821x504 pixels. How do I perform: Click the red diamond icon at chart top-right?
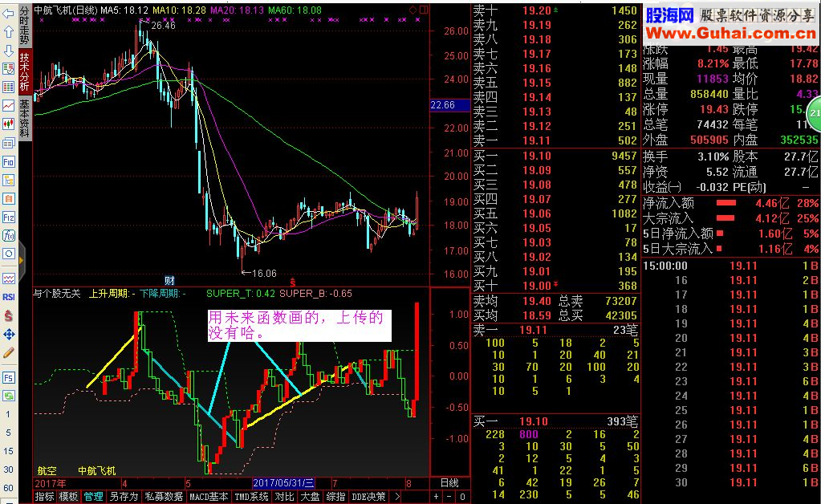point(413,10)
